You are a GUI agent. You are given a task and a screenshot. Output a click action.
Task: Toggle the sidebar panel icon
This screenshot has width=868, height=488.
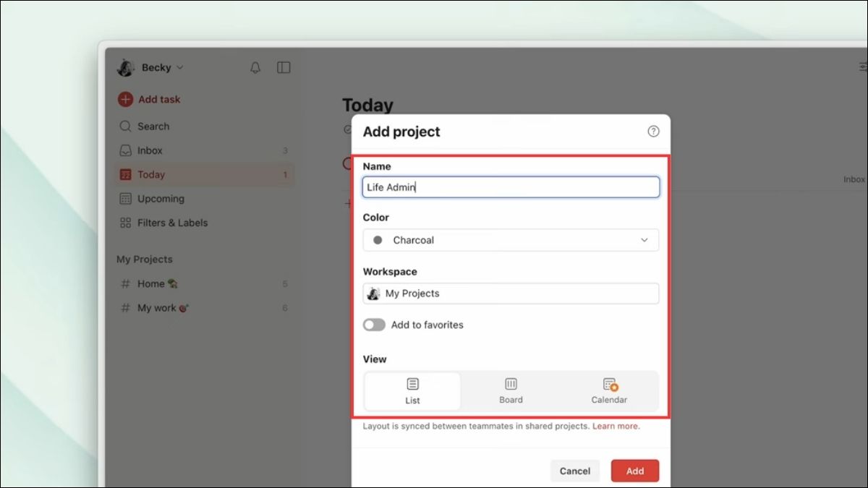[x=284, y=67]
